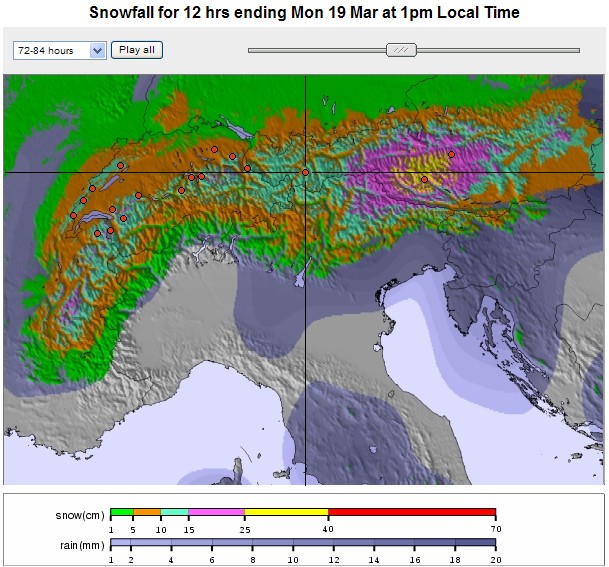Click the arrow on the hours selector

97,50
